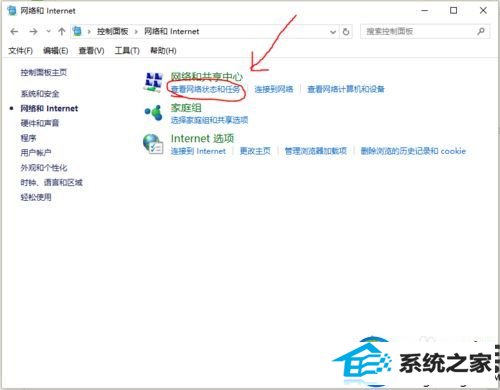This screenshot has width=500, height=390.
Task: Open the 帮助(H) menu
Action: click(163, 51)
